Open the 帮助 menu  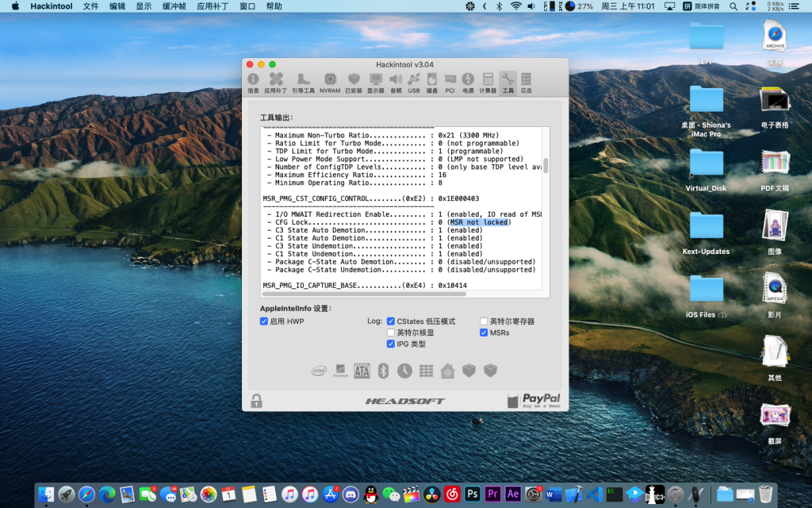click(274, 6)
